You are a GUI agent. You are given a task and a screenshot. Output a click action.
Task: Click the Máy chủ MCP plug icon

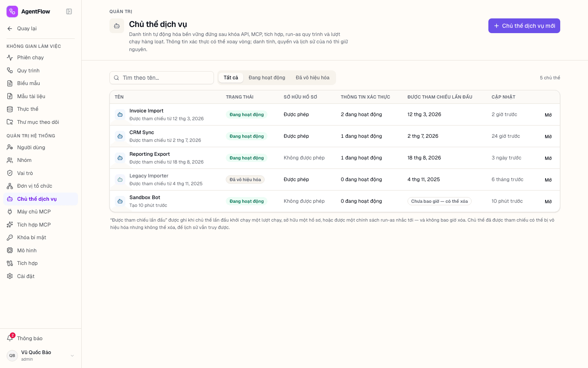[x=10, y=212]
